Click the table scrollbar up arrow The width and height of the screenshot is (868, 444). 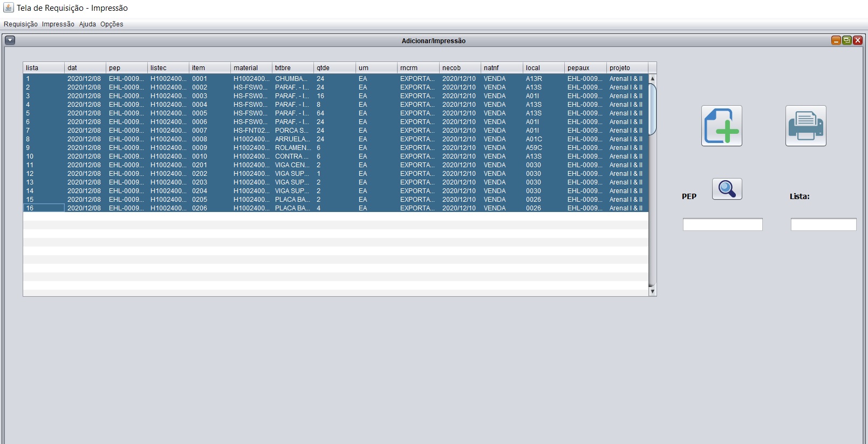(652, 79)
